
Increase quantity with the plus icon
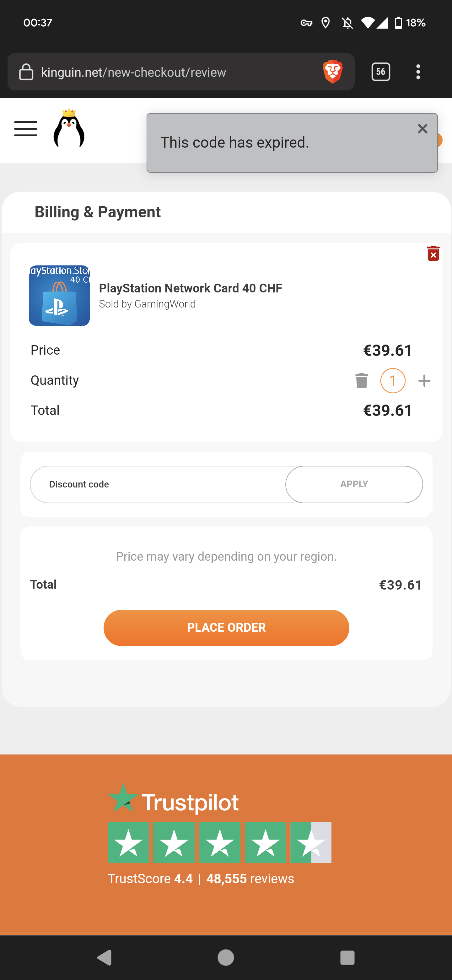424,380
